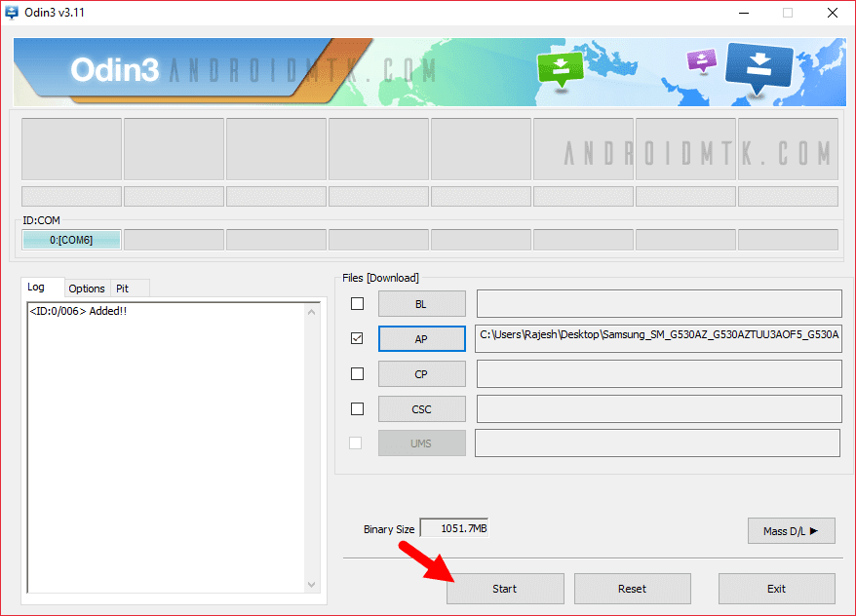856x616 pixels.
Task: Click the CSC file button
Action: click(x=421, y=409)
